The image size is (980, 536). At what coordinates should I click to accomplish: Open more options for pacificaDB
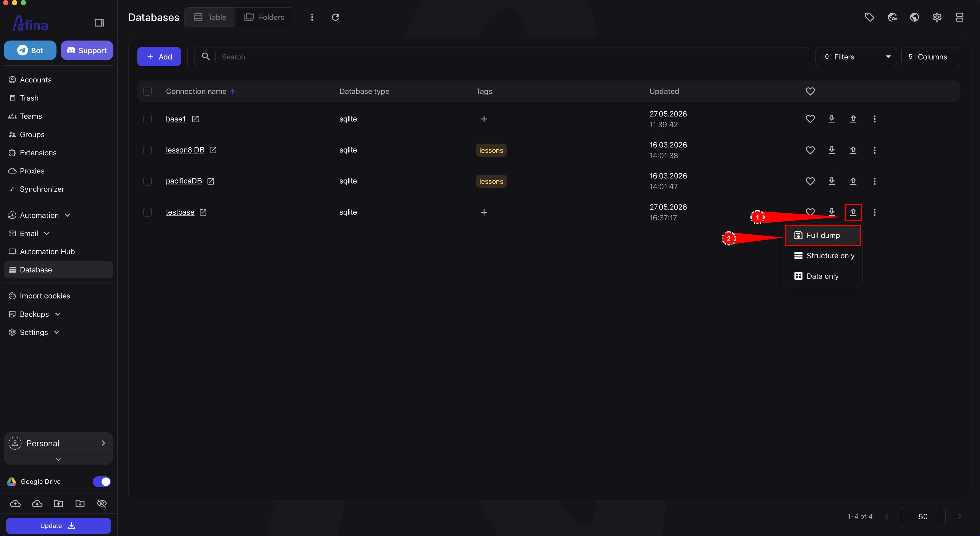click(x=875, y=181)
